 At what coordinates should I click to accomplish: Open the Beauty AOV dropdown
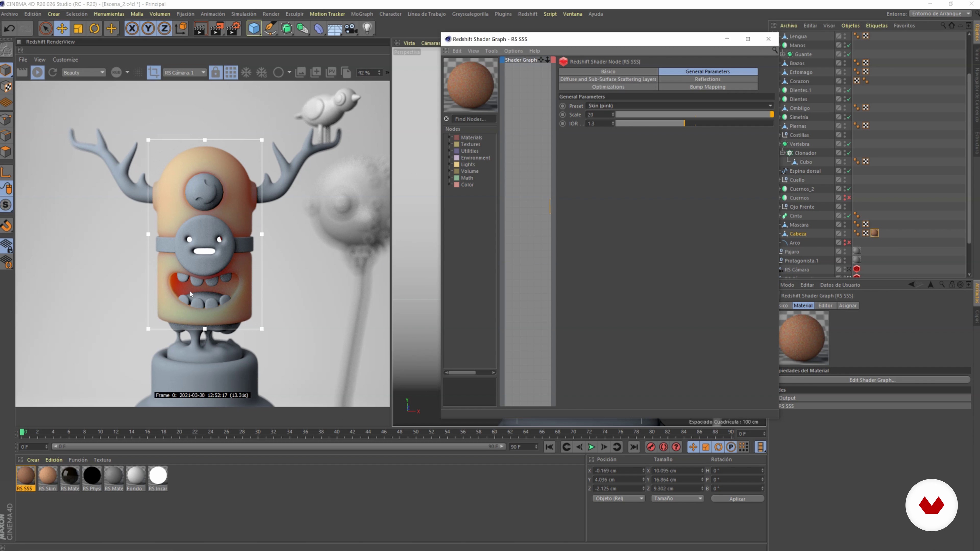point(83,72)
